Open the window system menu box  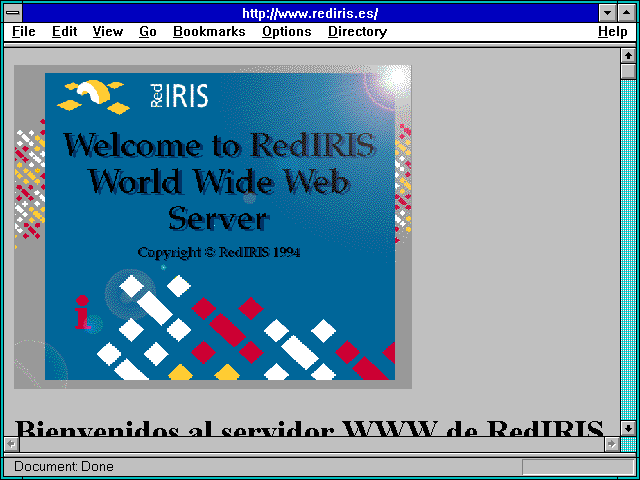coord(13,13)
